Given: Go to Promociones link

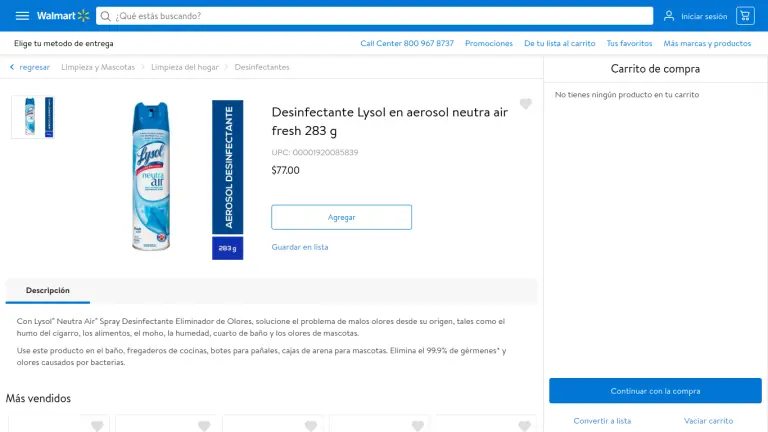Looking at the screenshot, I should pos(489,44).
